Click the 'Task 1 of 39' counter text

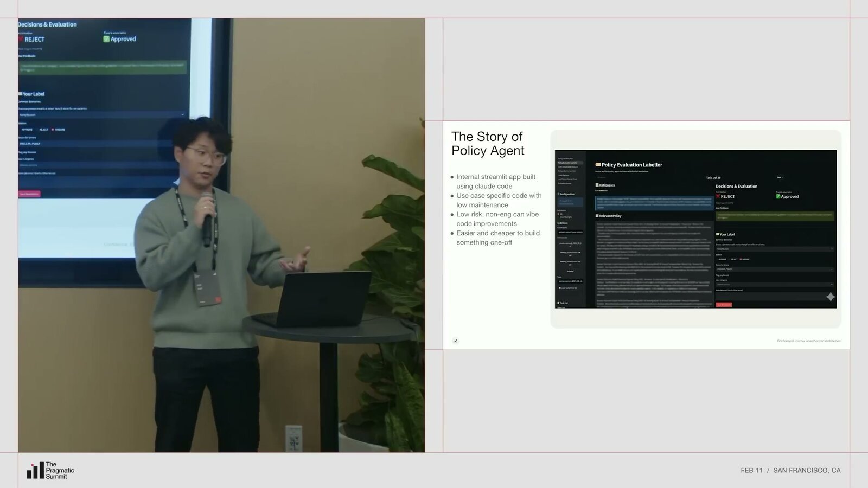pos(713,177)
